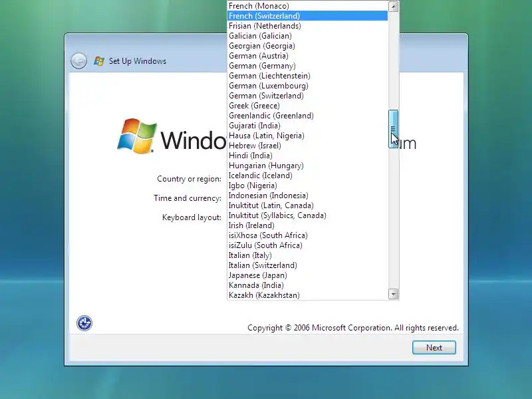Screen dimensions: 532x399
Task: Select Kazakh (Kazakhstan)
Action: [x=307, y=295]
